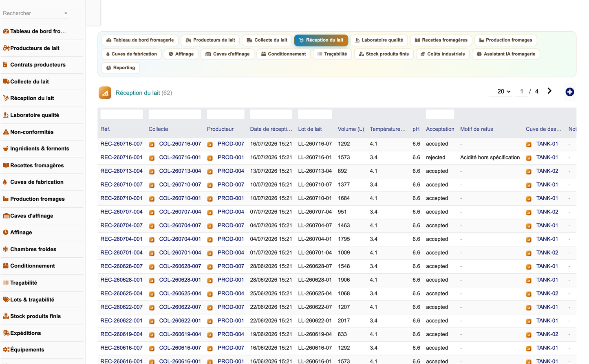The image size is (589, 364).
Task: Click the Laboratoire qualité microscope sidebar icon
Action: pyautogui.click(x=6, y=115)
